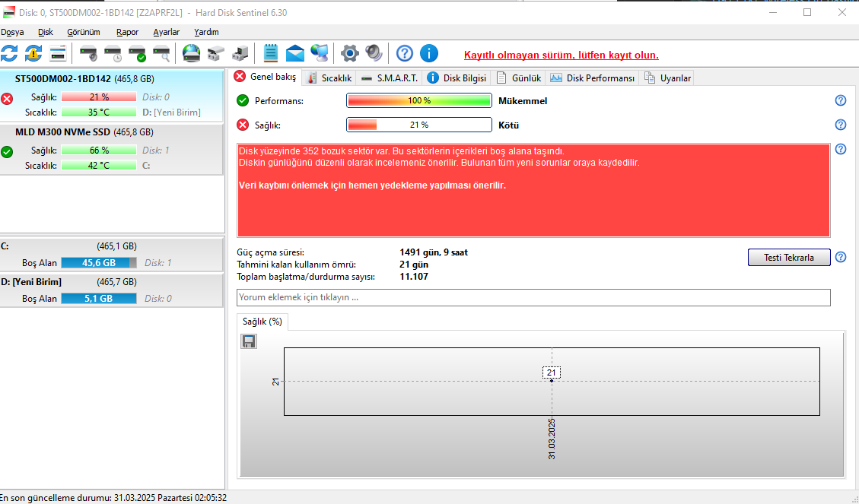Screen dimensions: 859x504
Task: Open the Görünüm menu
Action: pos(84,32)
